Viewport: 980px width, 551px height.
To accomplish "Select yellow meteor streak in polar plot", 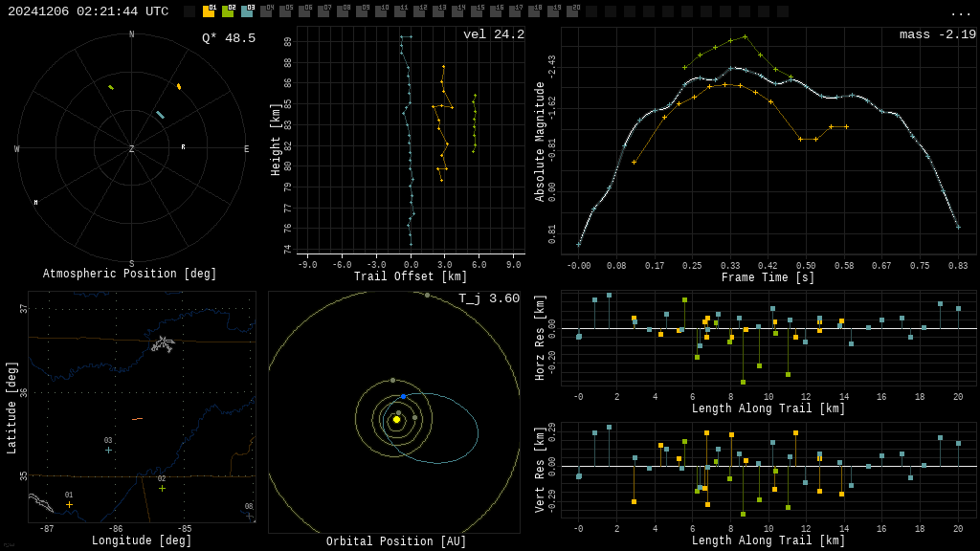I will pos(179,87).
